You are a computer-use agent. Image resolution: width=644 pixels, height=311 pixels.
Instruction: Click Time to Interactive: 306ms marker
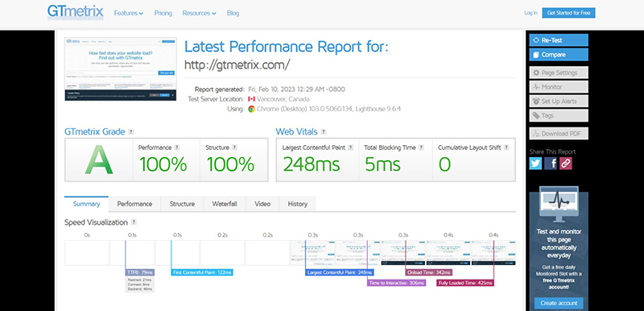pyautogui.click(x=396, y=283)
